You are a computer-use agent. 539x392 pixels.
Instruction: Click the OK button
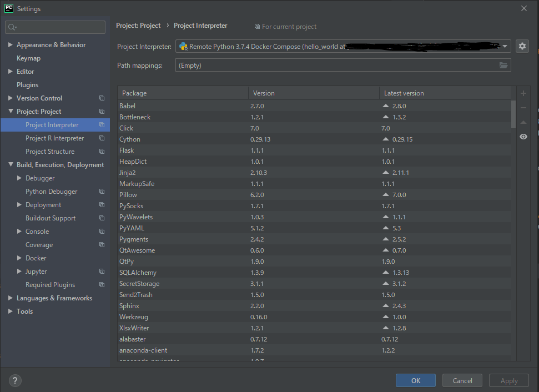[x=416, y=380]
